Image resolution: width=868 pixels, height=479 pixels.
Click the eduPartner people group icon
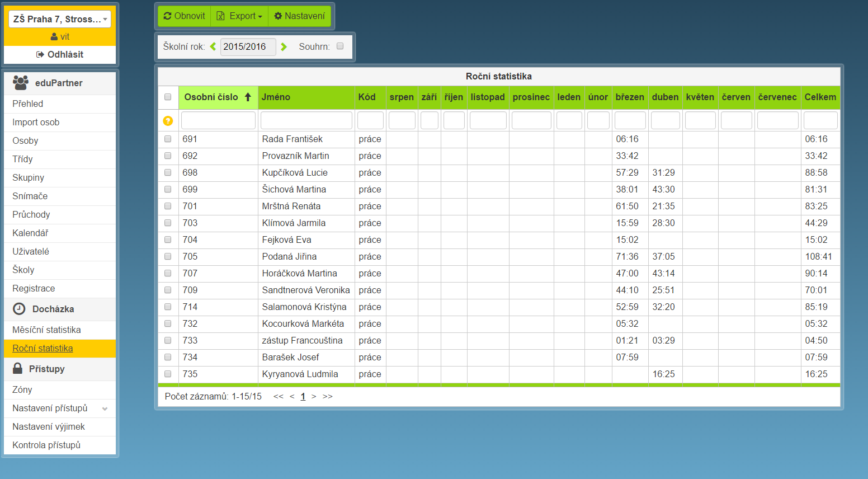(21, 83)
